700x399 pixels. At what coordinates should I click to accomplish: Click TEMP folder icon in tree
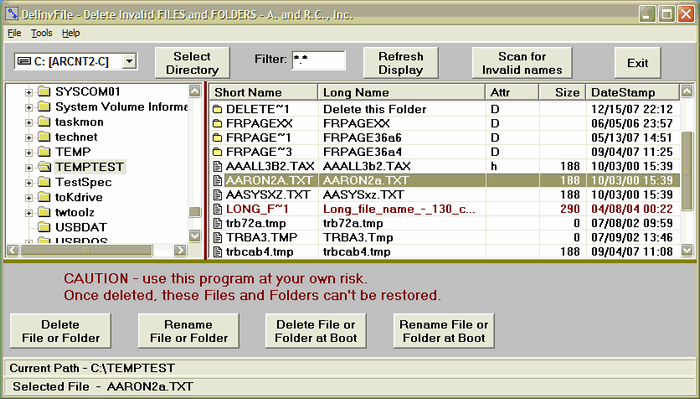(x=44, y=152)
